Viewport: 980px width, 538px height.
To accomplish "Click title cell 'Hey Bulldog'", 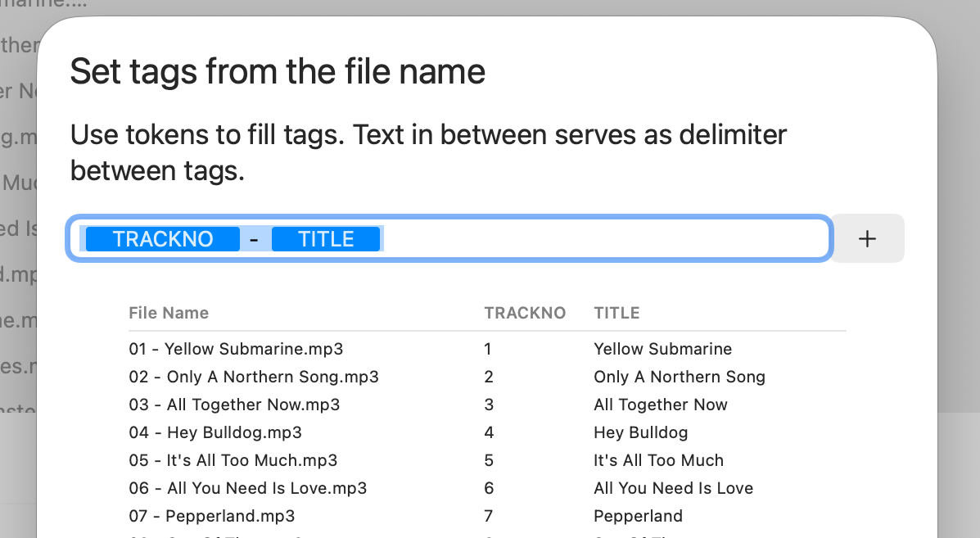I will 640,432.
